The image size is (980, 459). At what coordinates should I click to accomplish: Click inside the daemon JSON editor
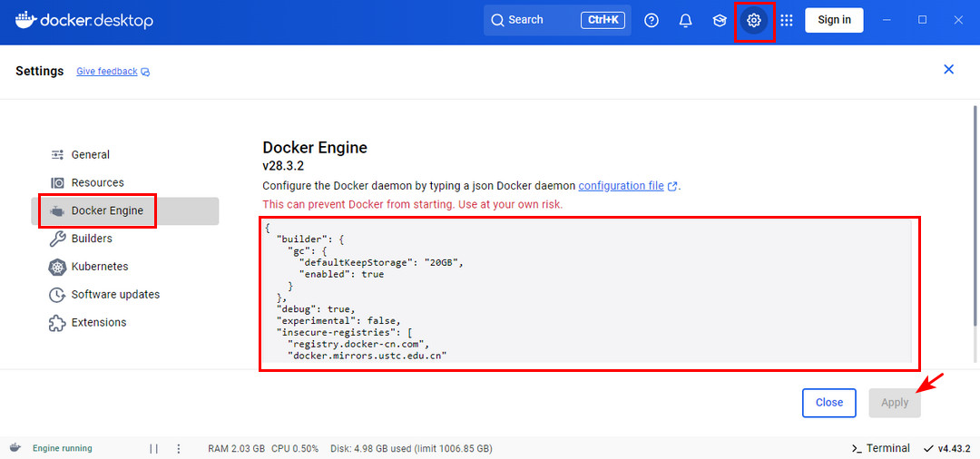[586, 291]
